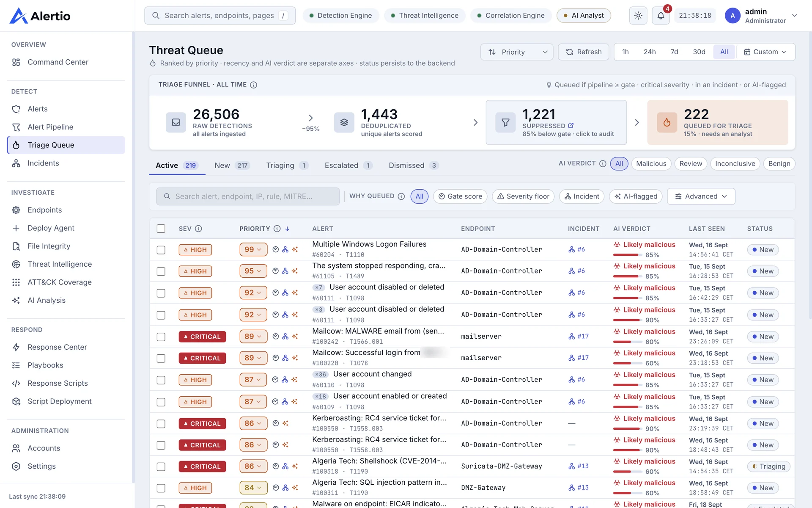
Task: Open the admin account menu chevron
Action: pyautogui.click(x=795, y=16)
